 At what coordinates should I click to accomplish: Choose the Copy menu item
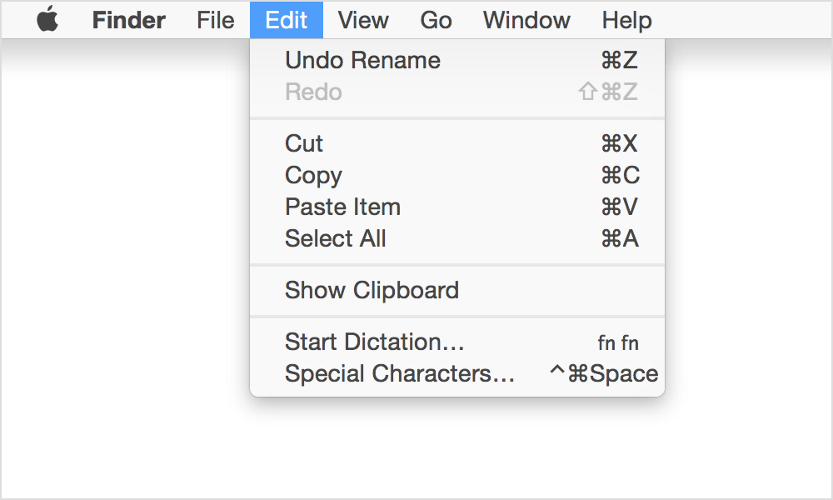pyautogui.click(x=313, y=176)
